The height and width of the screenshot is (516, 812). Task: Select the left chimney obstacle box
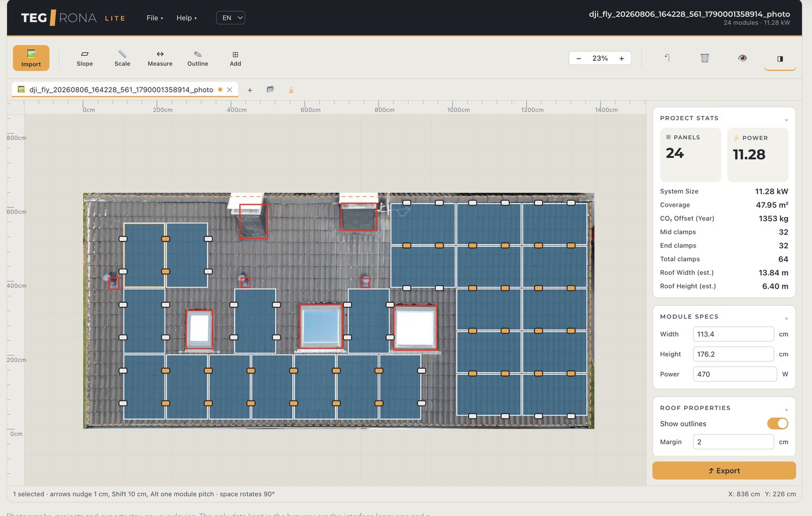pyautogui.click(x=253, y=221)
